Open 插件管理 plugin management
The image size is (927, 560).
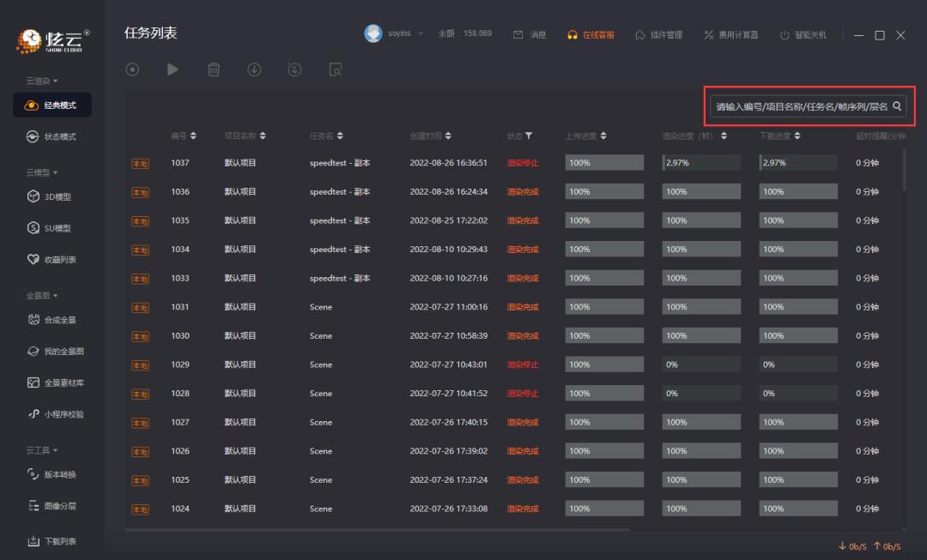[x=665, y=35]
